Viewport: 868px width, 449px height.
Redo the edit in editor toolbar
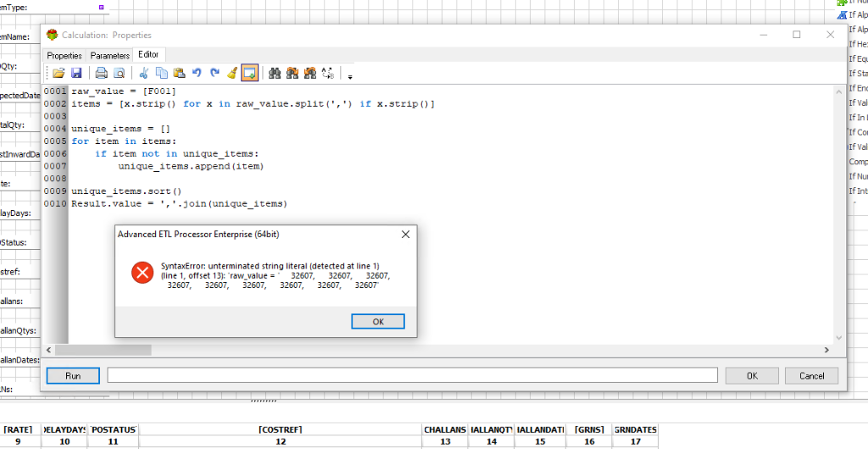click(214, 73)
